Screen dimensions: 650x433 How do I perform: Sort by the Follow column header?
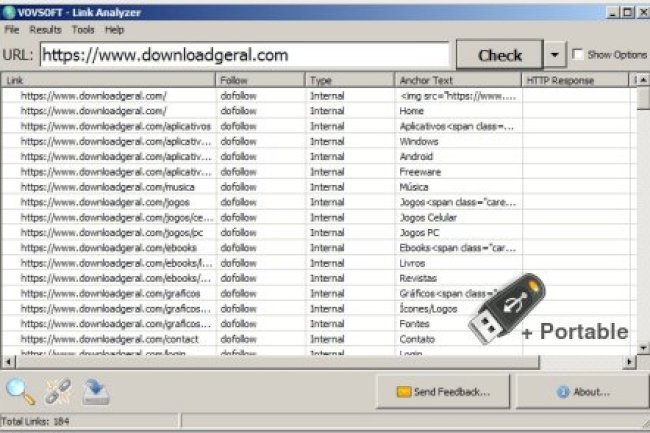coord(260,80)
